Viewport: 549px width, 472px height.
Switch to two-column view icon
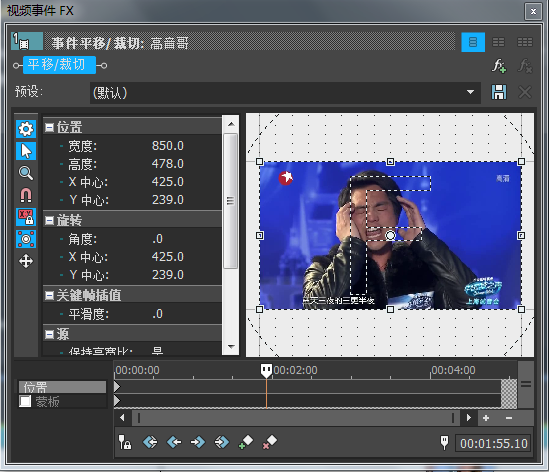[498, 42]
